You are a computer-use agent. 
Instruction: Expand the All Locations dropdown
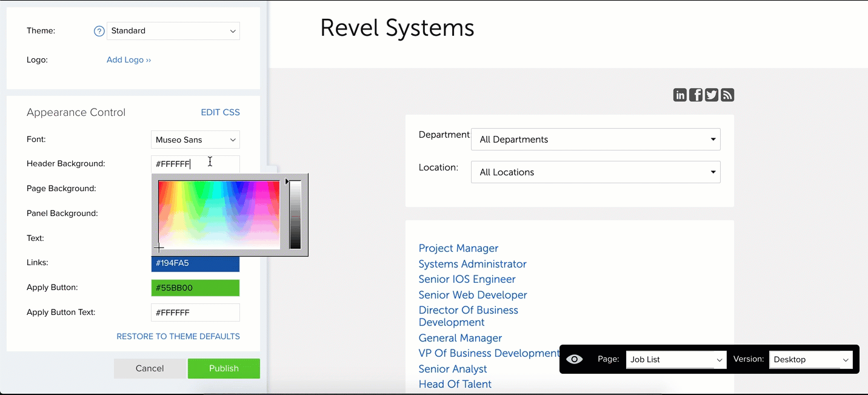(596, 172)
